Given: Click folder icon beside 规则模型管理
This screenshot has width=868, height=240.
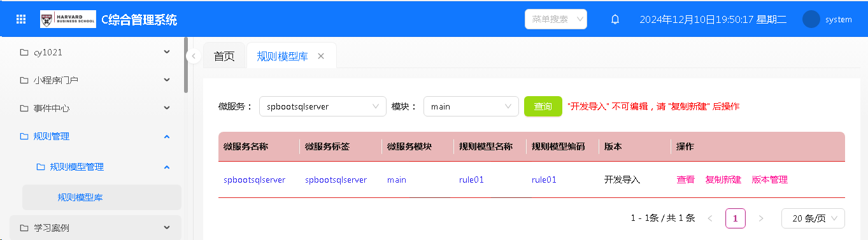Looking at the screenshot, I should (41, 167).
